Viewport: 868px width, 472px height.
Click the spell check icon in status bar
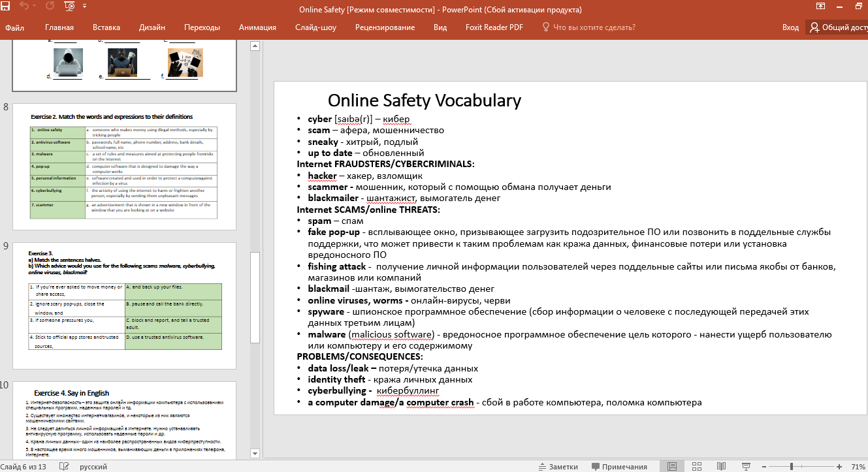click(x=63, y=466)
